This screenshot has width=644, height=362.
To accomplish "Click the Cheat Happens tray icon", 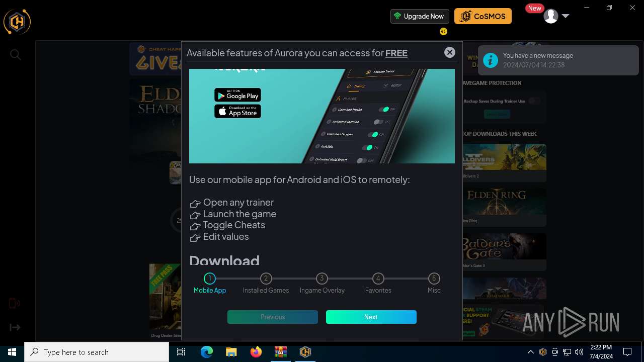I will [x=543, y=352].
